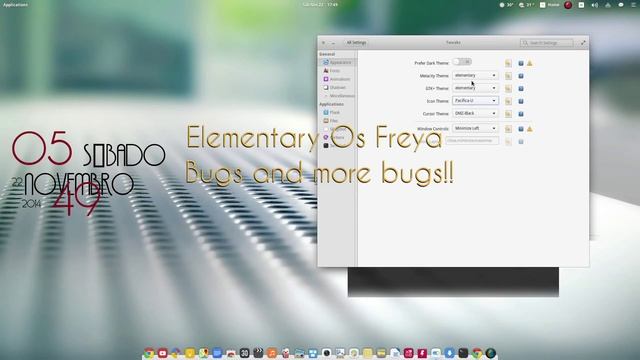640x360 pixels.
Task: Click the folder icon beside Window Controls
Action: 508,129
